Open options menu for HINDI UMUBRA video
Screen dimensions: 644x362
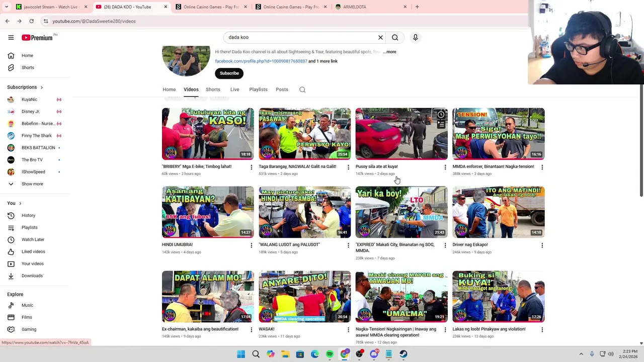[251, 245]
